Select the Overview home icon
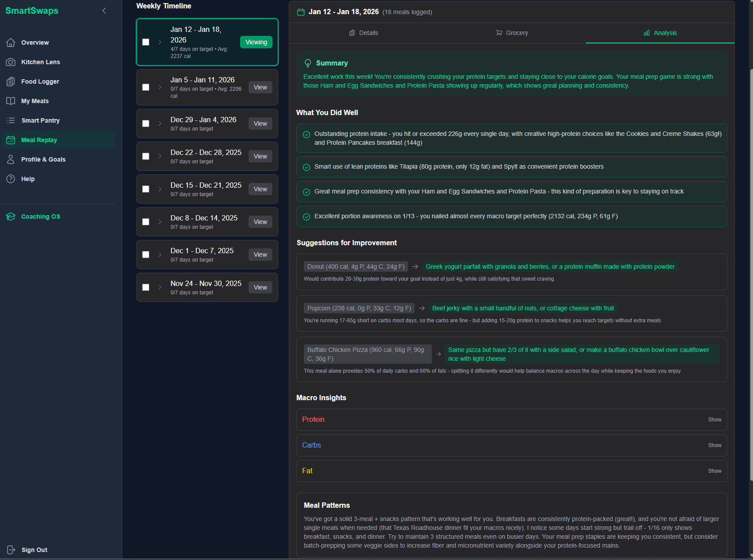Viewport: 753px width, 560px height. point(11,42)
